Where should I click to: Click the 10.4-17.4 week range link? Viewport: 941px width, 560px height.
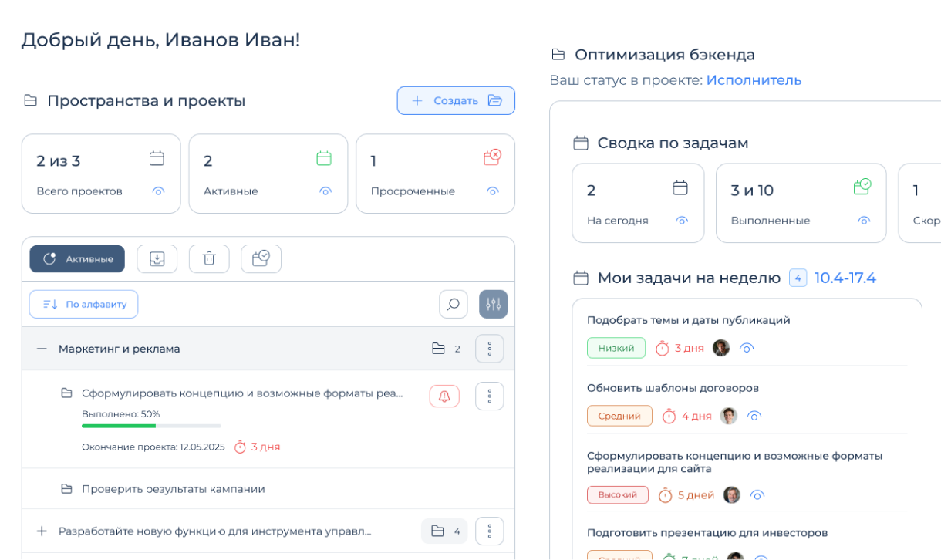[x=845, y=278]
